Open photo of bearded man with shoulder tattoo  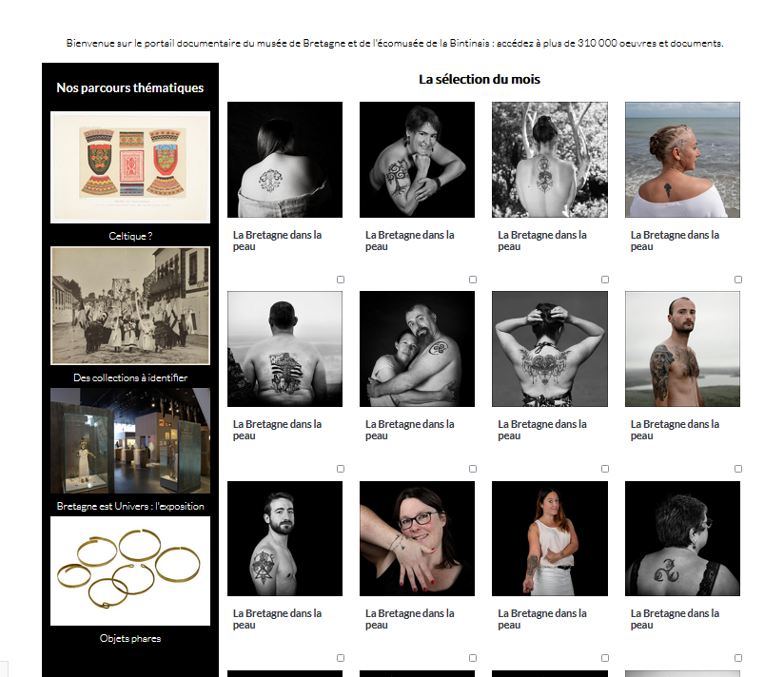tap(285, 538)
